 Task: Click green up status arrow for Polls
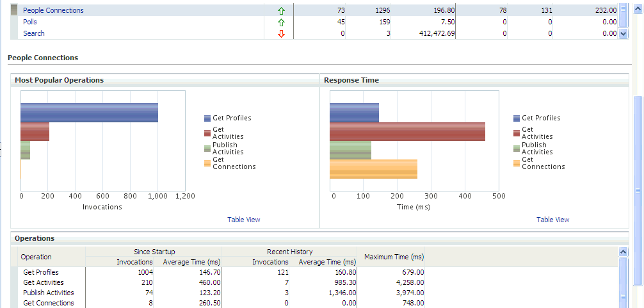tap(281, 22)
